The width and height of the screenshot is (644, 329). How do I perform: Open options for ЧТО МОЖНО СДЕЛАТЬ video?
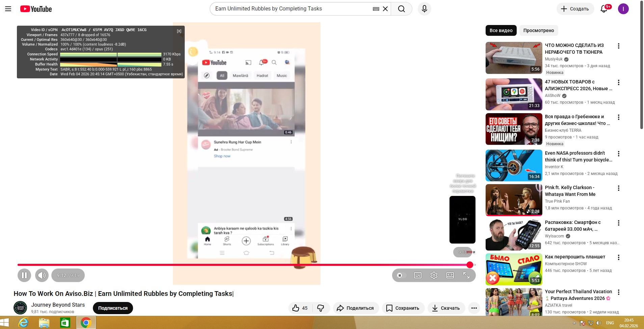(x=619, y=46)
